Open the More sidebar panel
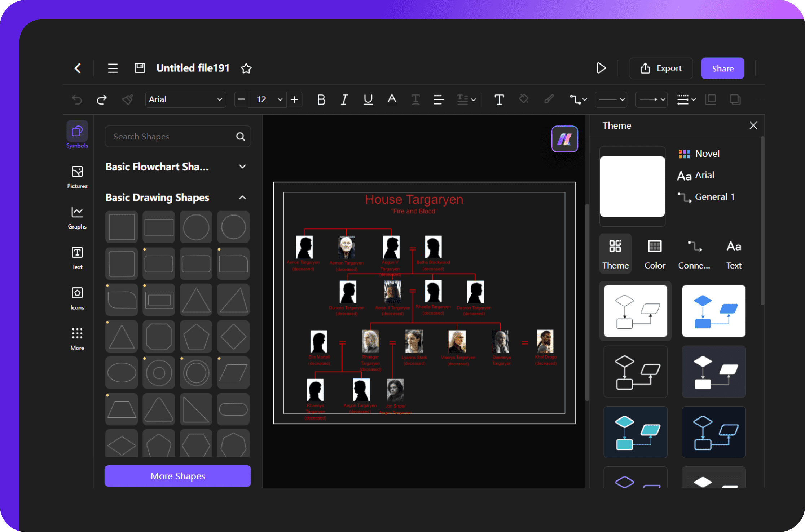Viewport: 805px width, 532px height. click(77, 338)
